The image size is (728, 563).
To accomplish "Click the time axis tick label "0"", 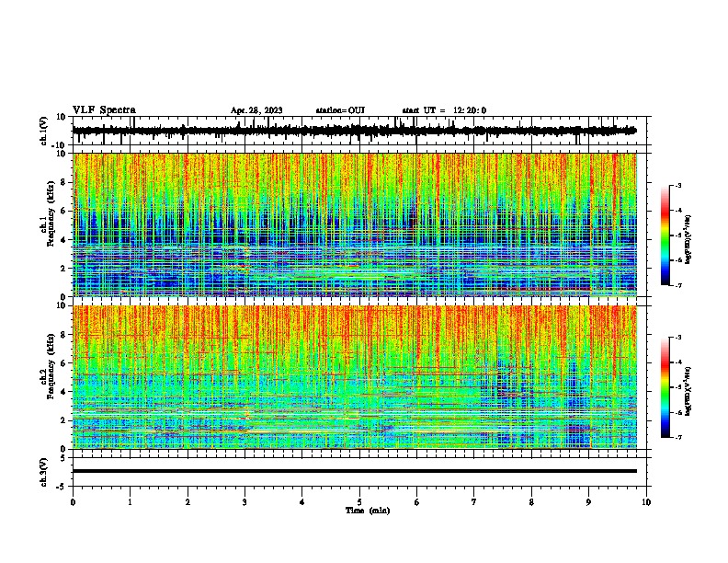I will (73, 502).
